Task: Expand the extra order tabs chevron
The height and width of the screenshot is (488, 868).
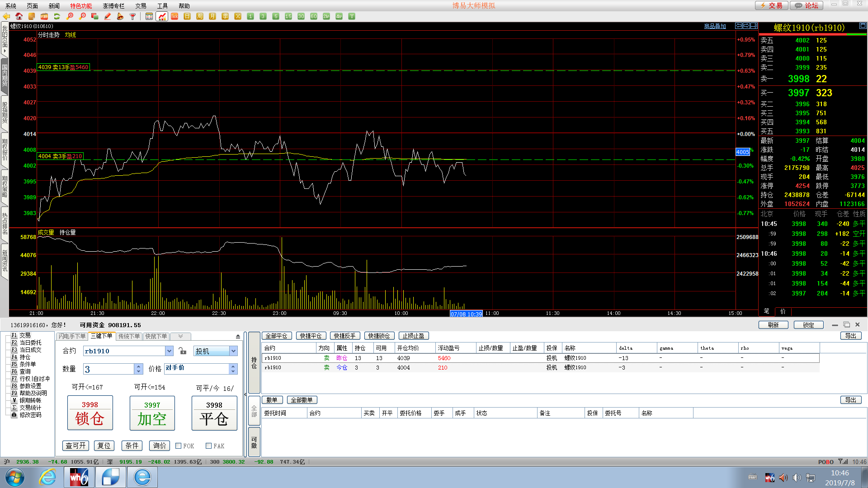Action: coord(180,336)
